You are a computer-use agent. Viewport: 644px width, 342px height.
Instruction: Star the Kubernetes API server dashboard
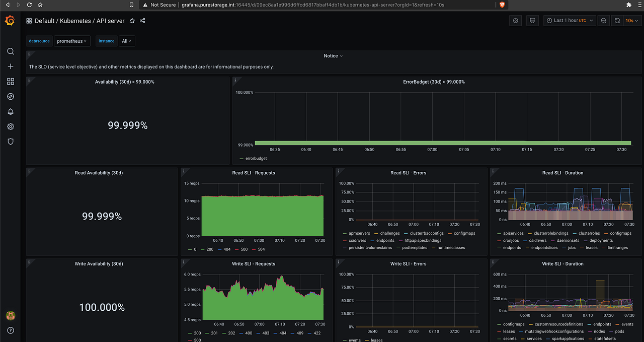(x=132, y=21)
